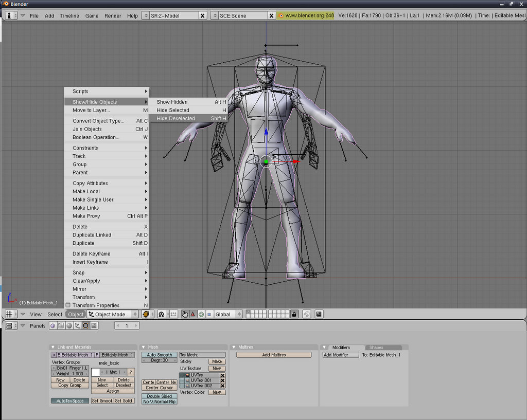Click the lock layers padlock icon
527x420 pixels.
[x=294, y=314]
